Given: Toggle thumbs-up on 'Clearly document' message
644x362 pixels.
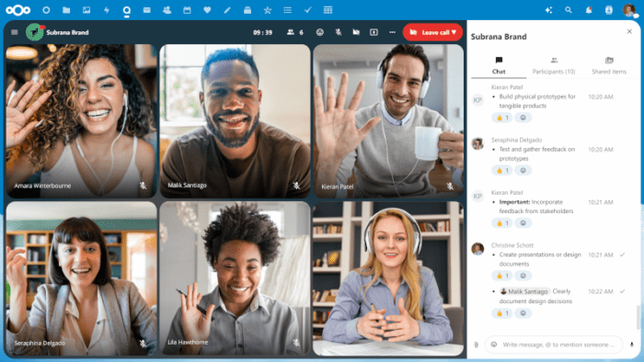Looking at the screenshot, I should click(502, 313).
